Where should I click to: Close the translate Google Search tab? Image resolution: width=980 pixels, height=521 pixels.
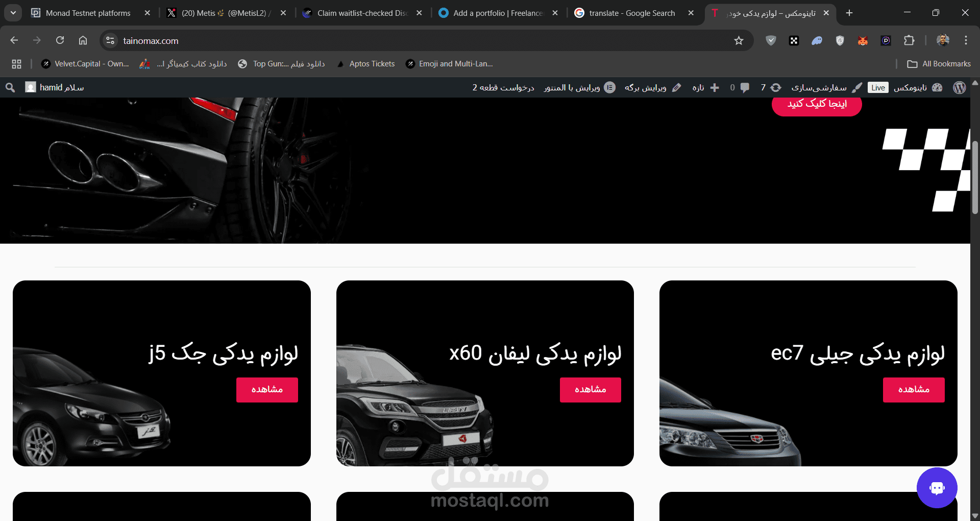pos(691,13)
